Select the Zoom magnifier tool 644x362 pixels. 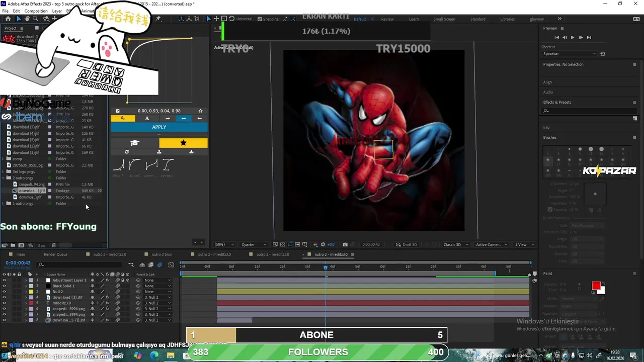click(36, 19)
